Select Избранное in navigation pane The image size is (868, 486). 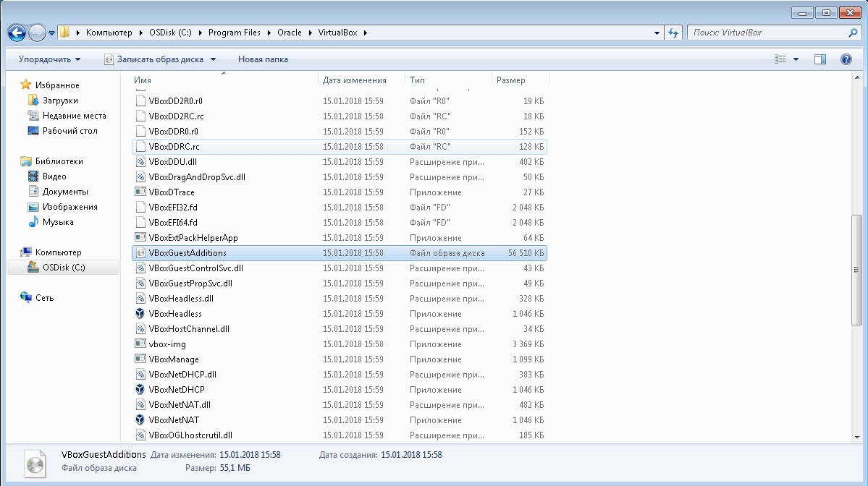(x=57, y=85)
